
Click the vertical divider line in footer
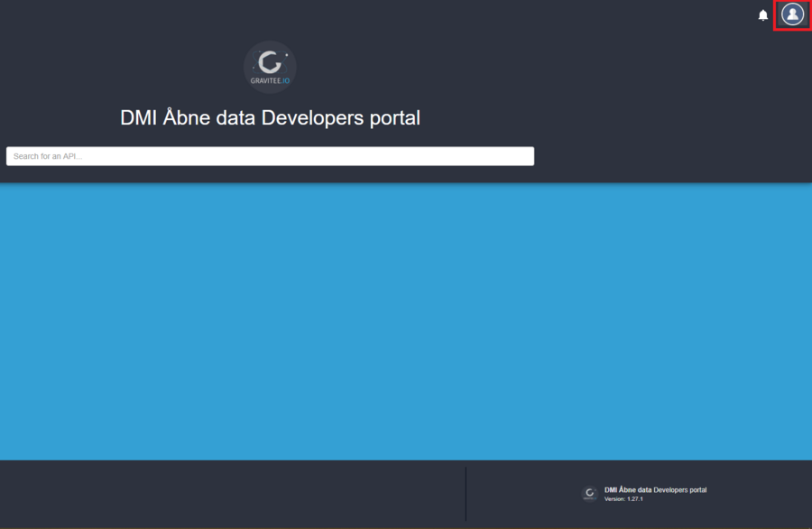[466, 494]
